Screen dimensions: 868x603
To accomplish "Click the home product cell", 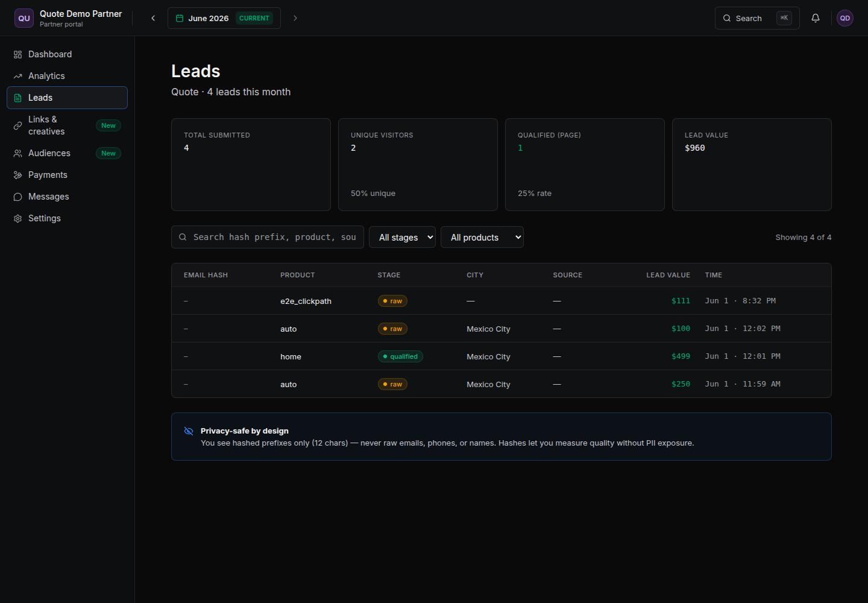I will [x=291, y=356].
